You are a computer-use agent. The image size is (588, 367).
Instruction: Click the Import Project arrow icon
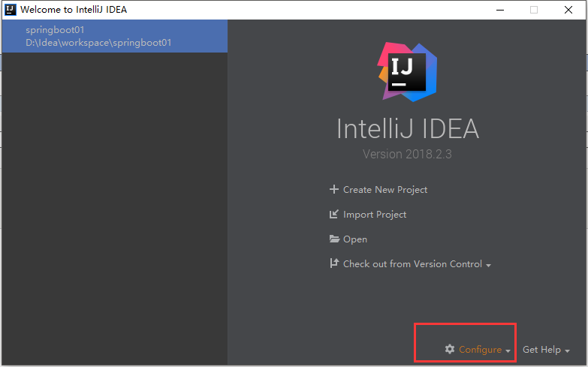pos(333,214)
